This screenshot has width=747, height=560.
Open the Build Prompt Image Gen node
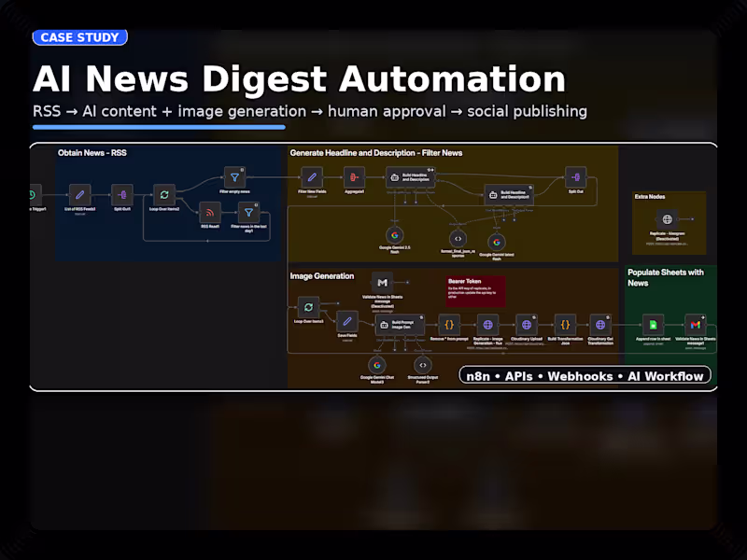click(x=401, y=325)
